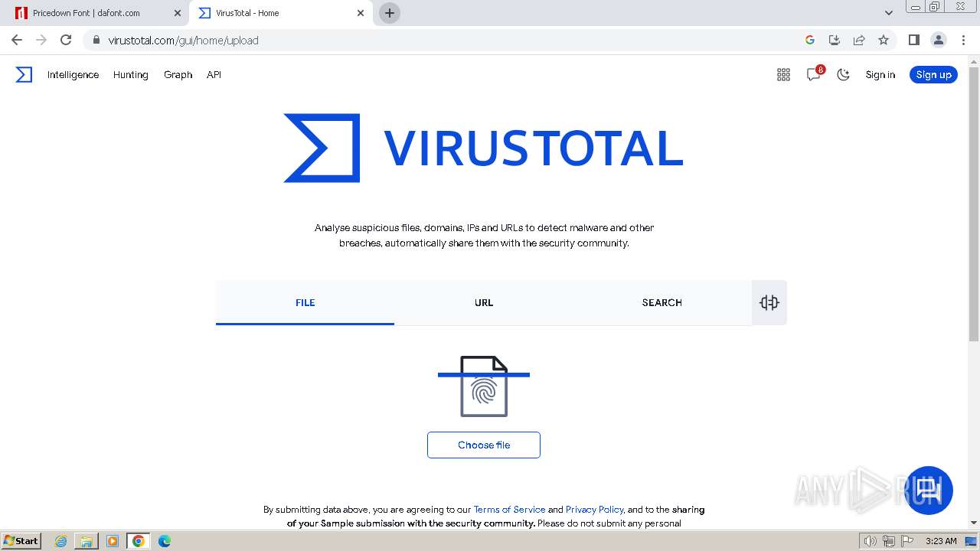The width and height of the screenshot is (980, 551).
Task: Open the Windows Start menu
Action: pos(21,540)
